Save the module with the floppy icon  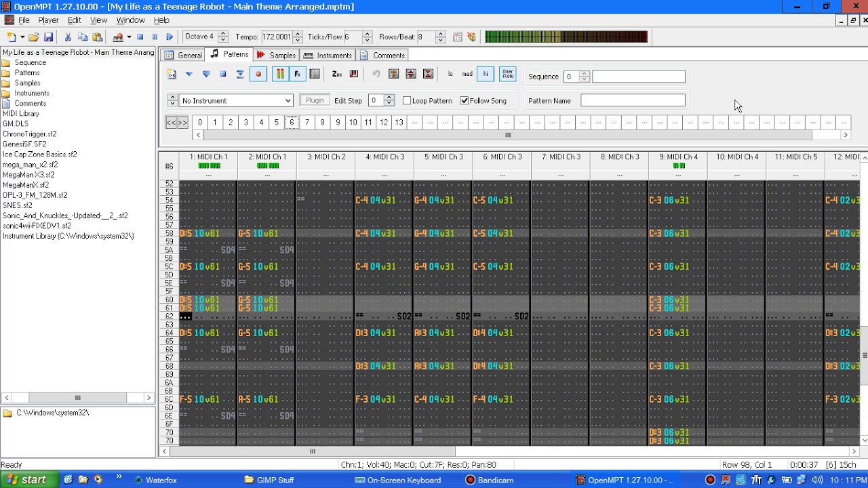(49, 37)
